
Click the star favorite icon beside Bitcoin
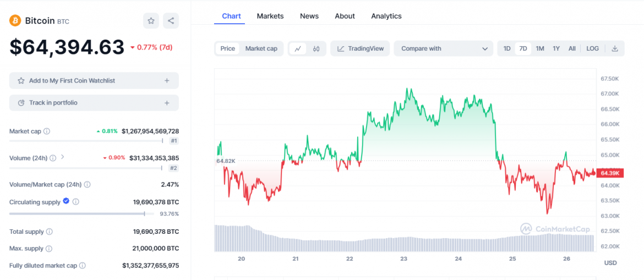coord(151,21)
